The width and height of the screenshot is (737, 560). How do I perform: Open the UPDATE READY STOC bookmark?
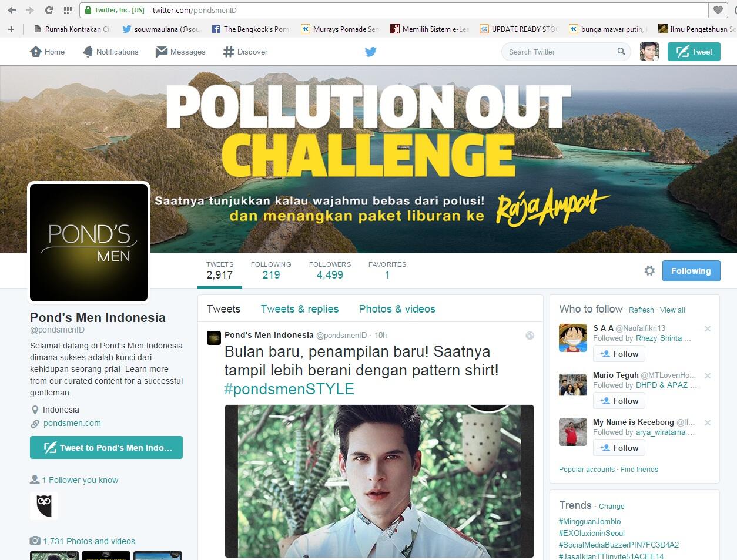tap(519, 29)
